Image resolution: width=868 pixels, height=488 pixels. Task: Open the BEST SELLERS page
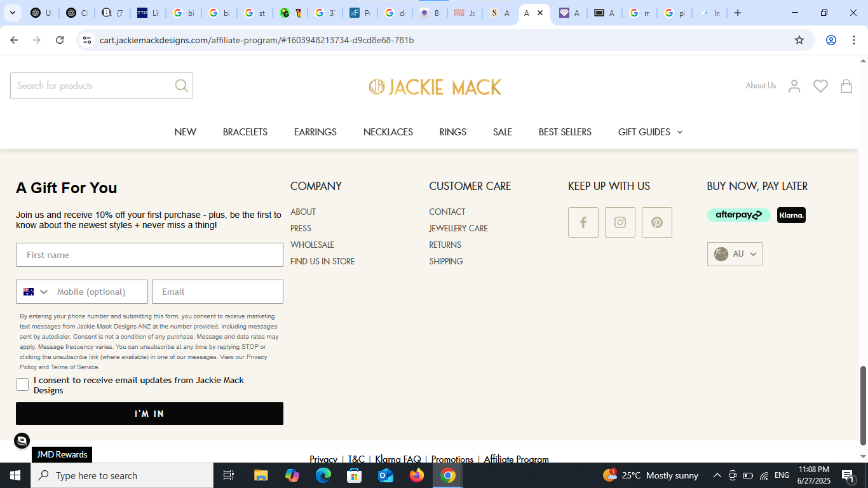click(565, 132)
